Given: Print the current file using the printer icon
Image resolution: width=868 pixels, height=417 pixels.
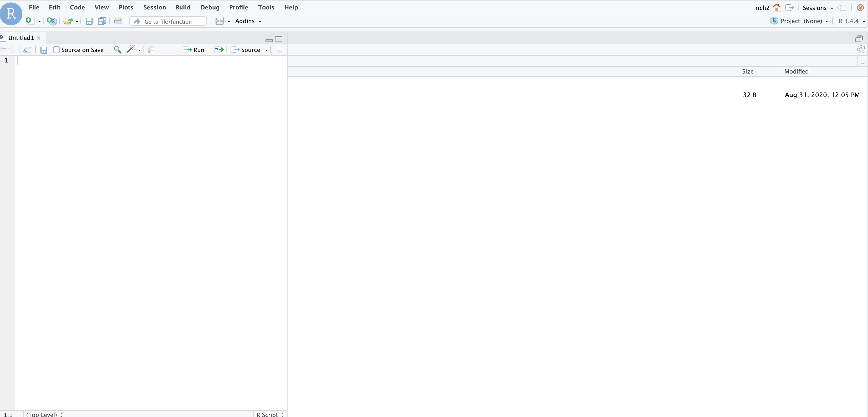Looking at the screenshot, I should point(118,21).
